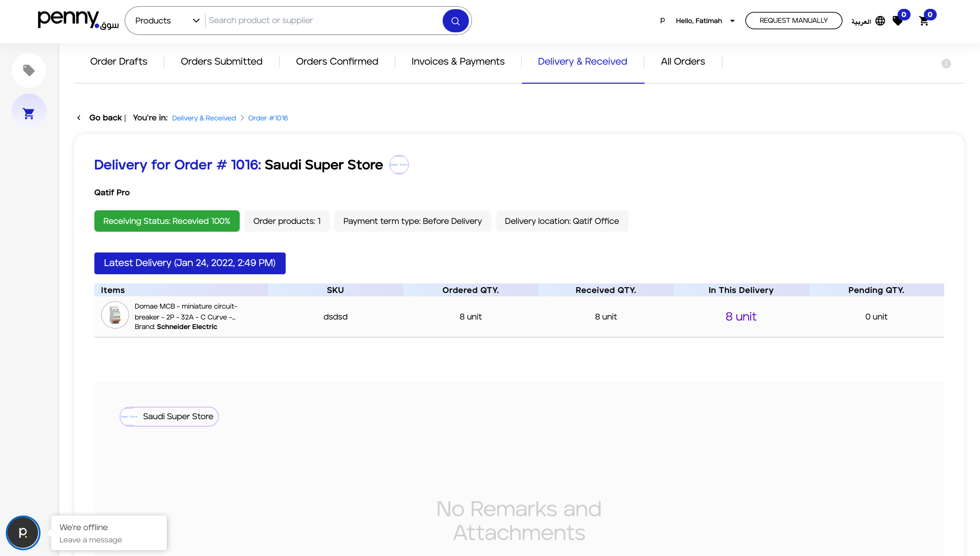Click the REQUEST MANUALLY button
Viewport: 980px width, 556px height.
[793, 21]
